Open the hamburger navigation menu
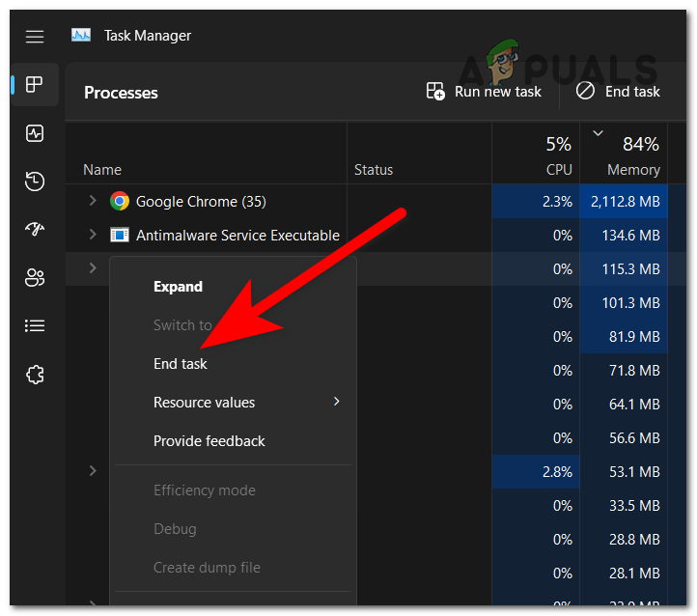The width and height of the screenshot is (697, 616). point(35,37)
